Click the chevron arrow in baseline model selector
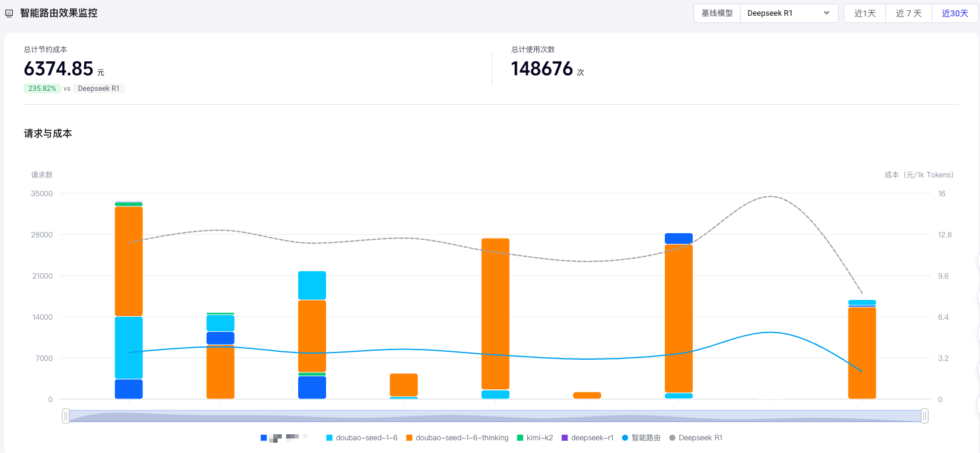 coord(826,13)
